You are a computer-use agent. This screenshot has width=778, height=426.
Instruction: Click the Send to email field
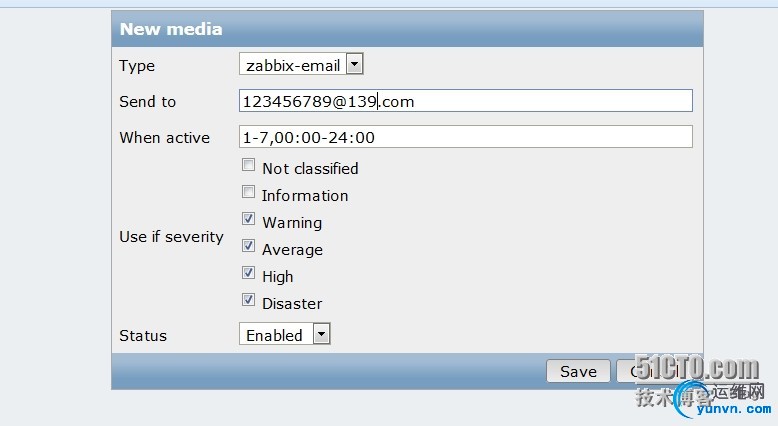pos(465,101)
